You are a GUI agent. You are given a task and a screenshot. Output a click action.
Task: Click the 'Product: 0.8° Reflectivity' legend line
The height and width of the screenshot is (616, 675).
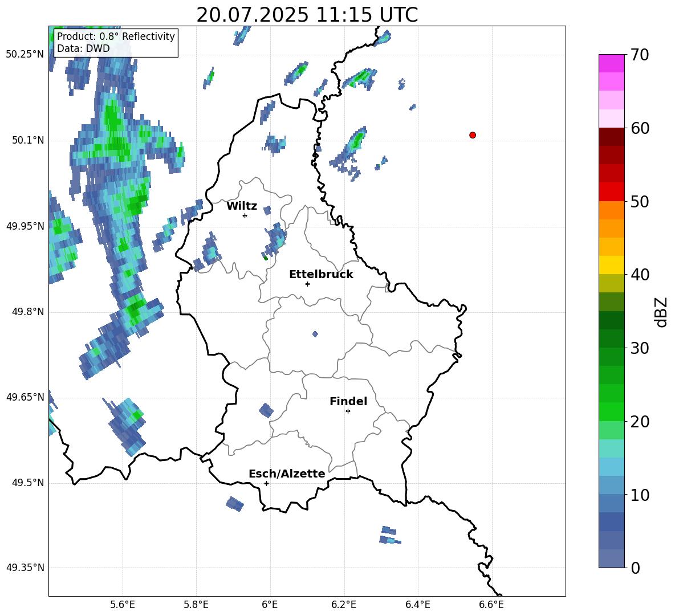click(116, 36)
